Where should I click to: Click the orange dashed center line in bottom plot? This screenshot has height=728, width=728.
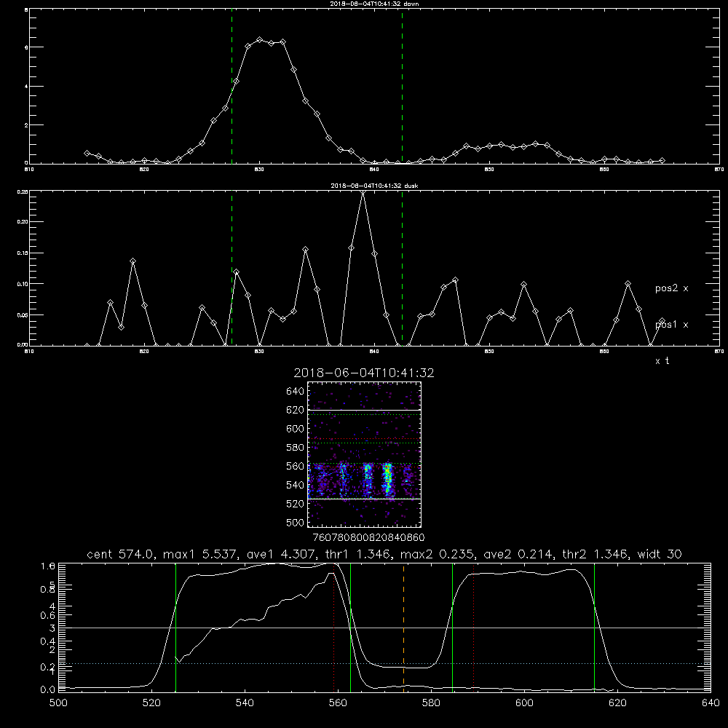coord(403,627)
